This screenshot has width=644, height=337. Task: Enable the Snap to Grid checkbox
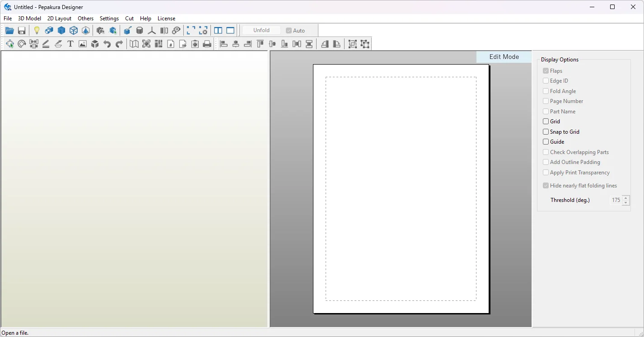click(x=546, y=132)
